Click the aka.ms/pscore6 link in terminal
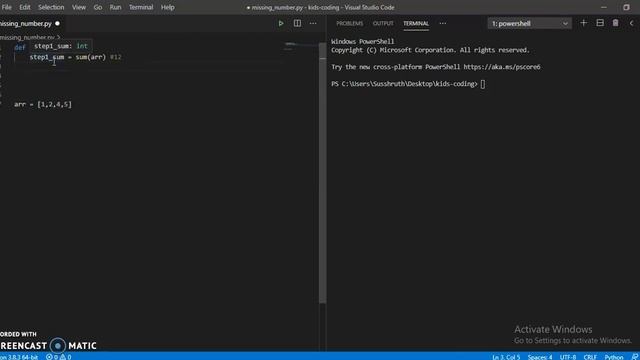This screenshot has width=640, height=360. [x=502, y=67]
